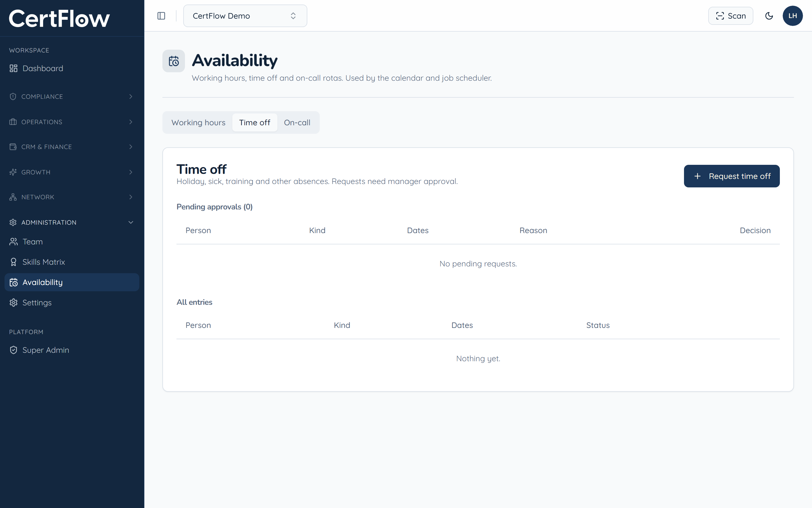
Task: Open the Super Admin page
Action: point(72,350)
